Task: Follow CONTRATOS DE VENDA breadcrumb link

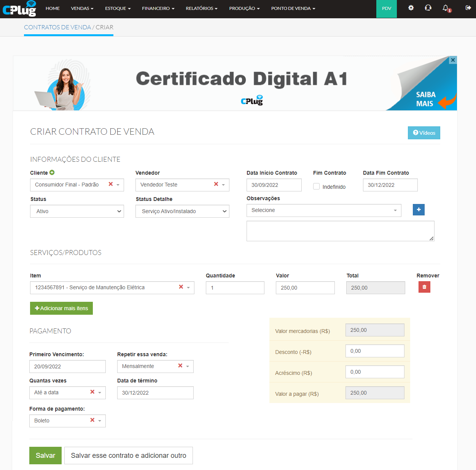Action: [57, 27]
